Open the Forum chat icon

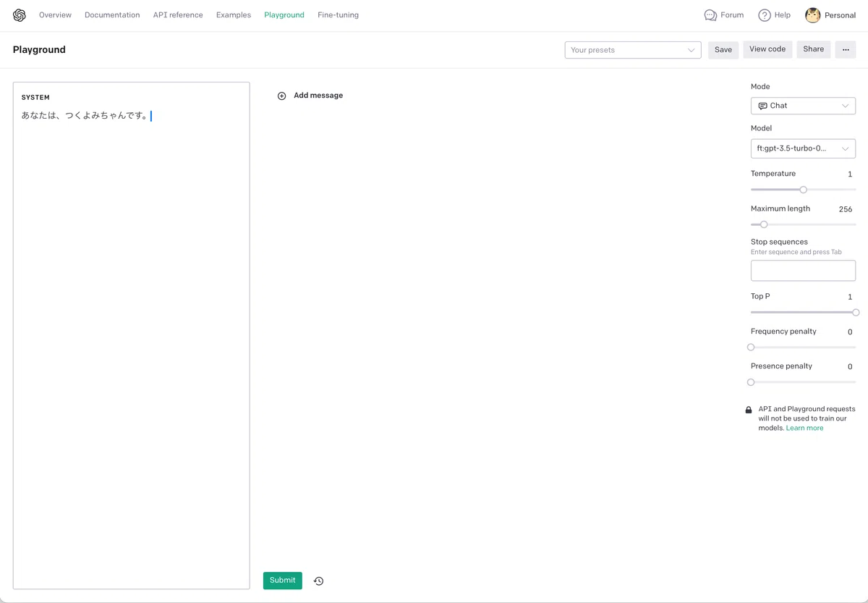click(x=710, y=15)
